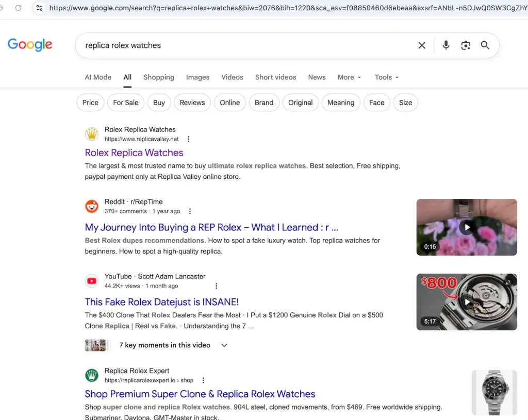Clear the search box with X icon
The image size is (528, 420).
422,45
